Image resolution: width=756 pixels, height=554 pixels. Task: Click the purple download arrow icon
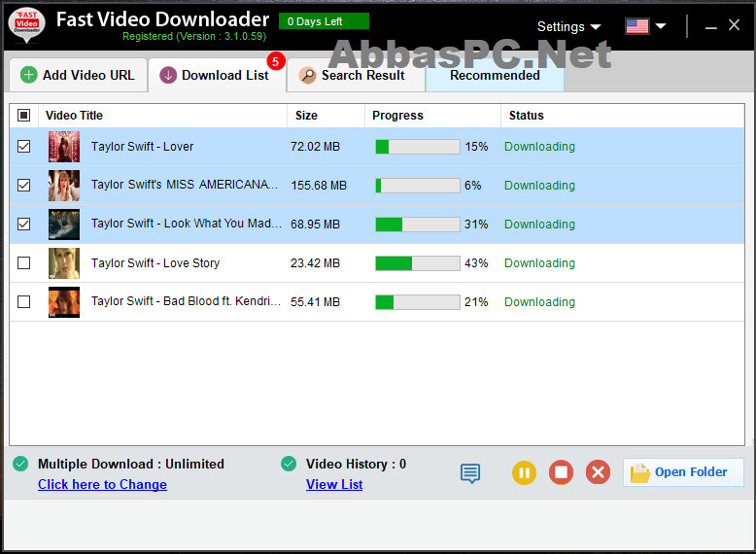tap(168, 75)
